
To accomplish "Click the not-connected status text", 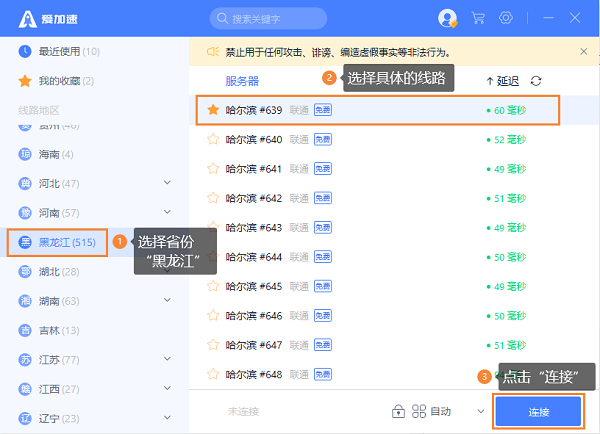I will 243,411.
